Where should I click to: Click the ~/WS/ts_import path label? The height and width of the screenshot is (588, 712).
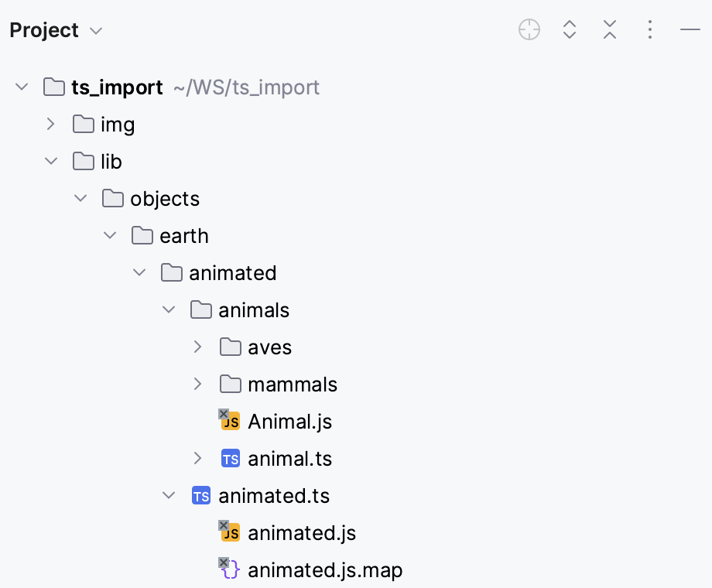point(246,87)
